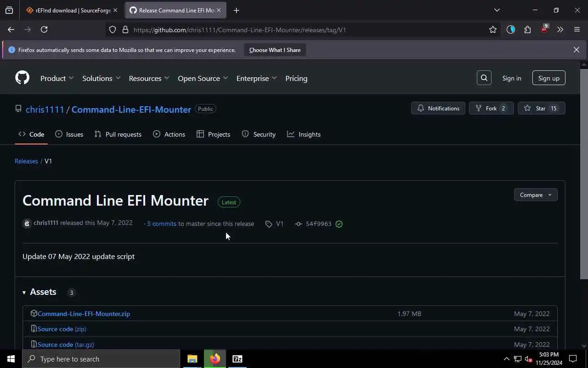
Task: Expand the Open Source menu
Action: click(x=203, y=78)
